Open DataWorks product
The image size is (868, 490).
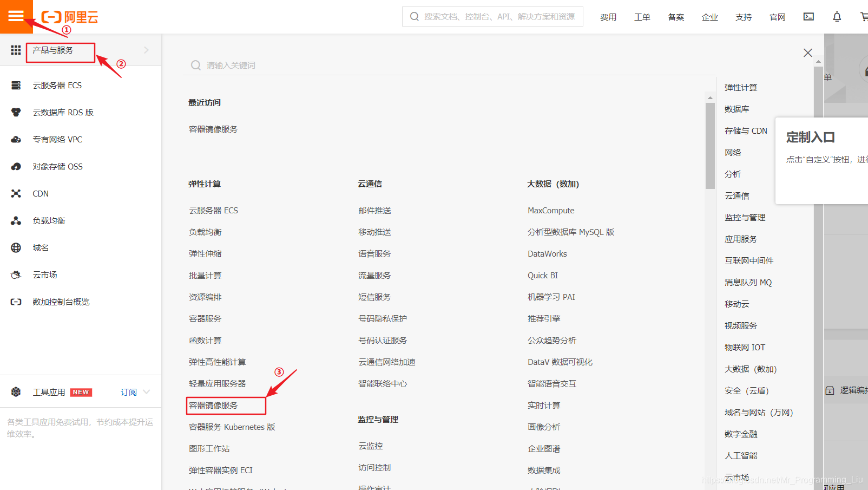[547, 254]
